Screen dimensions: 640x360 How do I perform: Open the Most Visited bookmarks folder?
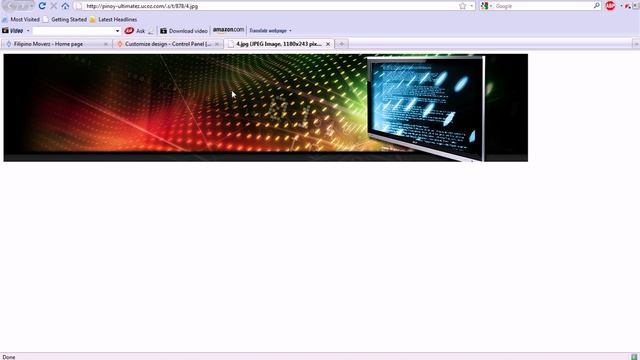click(21, 19)
